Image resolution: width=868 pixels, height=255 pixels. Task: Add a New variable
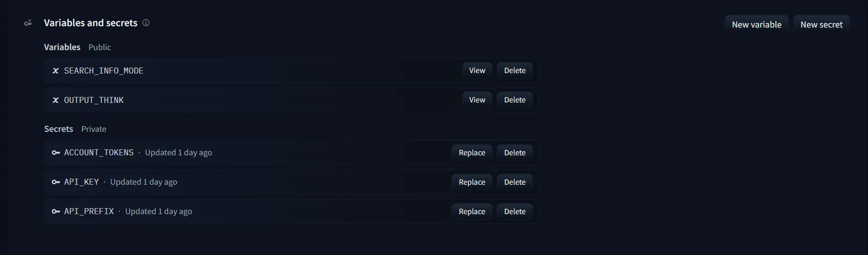pyautogui.click(x=756, y=25)
